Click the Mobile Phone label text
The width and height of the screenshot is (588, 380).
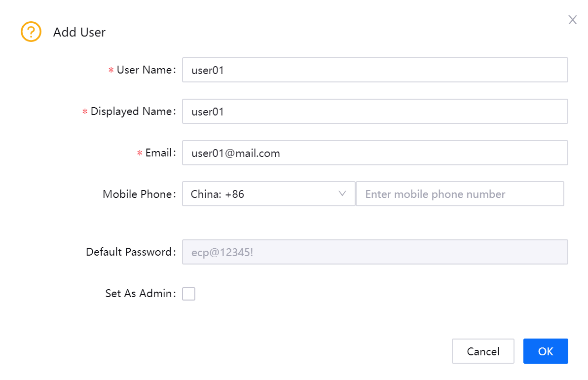[x=138, y=194]
